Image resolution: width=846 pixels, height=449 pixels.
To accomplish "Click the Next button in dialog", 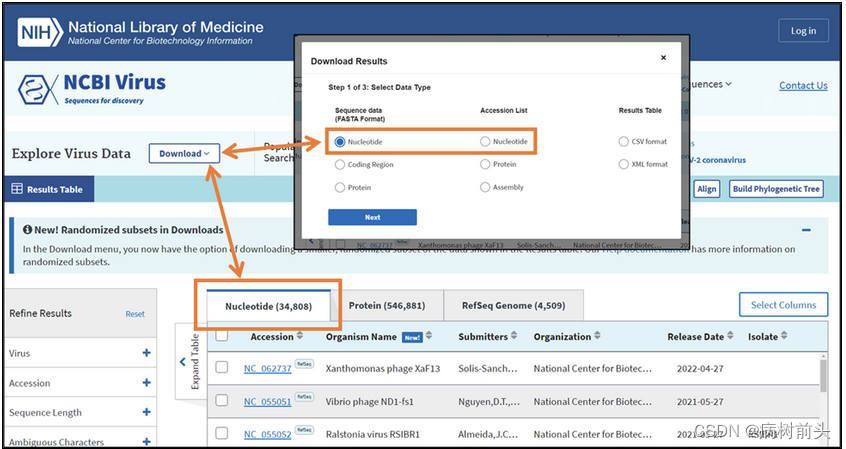I will coord(372,217).
